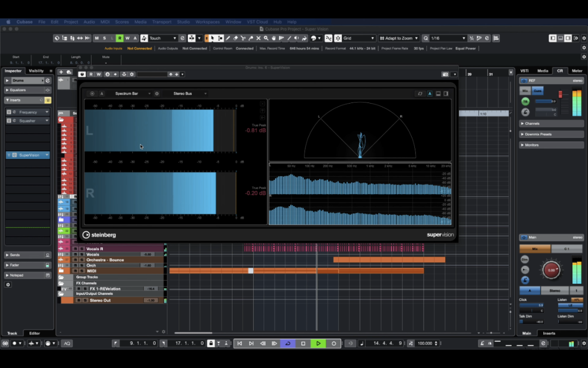Screen dimensions: 588x368
Task: Select the Object Selection arrow tool
Action: [212, 38]
